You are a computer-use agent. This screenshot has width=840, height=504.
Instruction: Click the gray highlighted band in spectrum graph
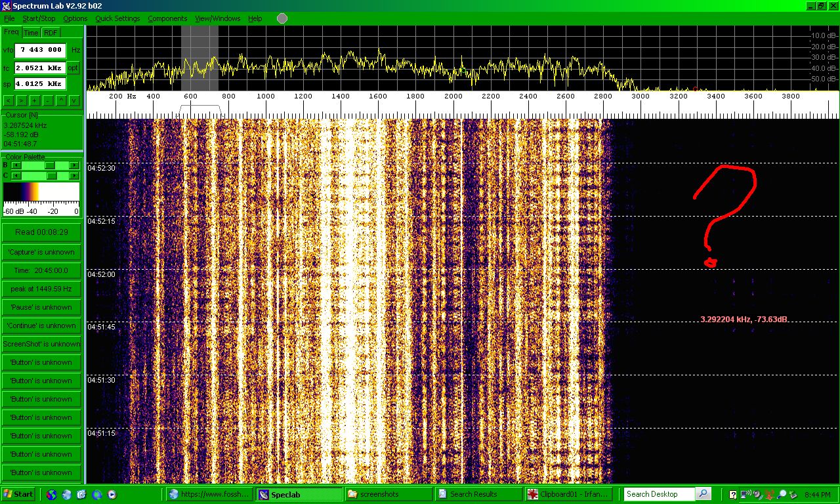pos(199,58)
